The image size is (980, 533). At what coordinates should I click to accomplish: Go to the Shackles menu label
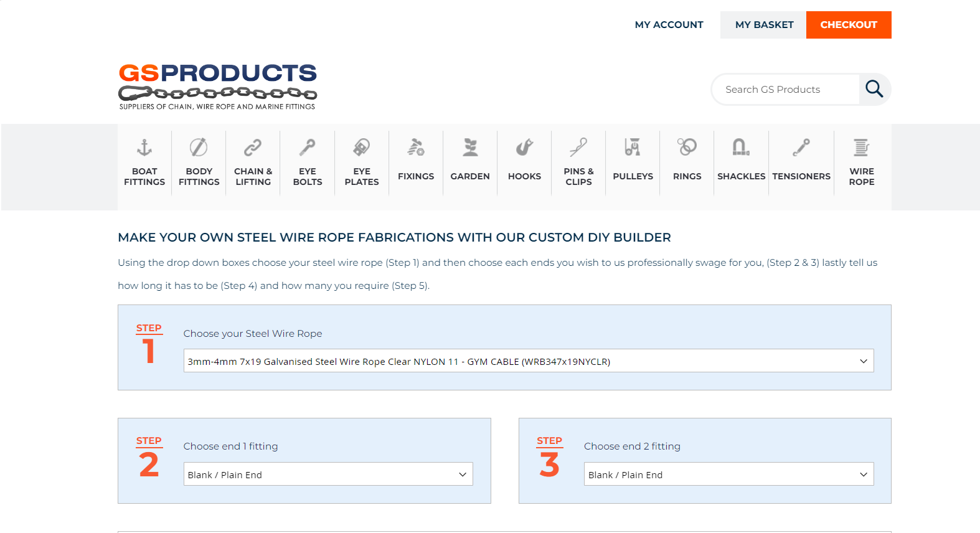pos(741,176)
